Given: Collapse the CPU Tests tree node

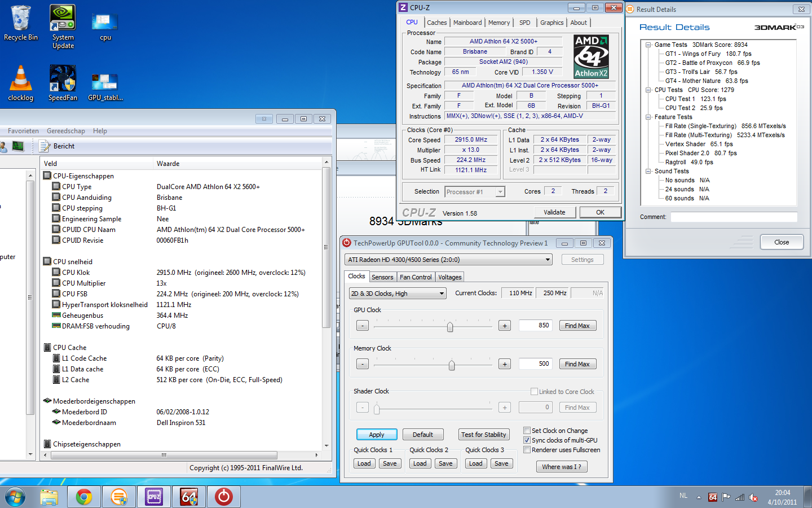Looking at the screenshot, I should point(648,90).
